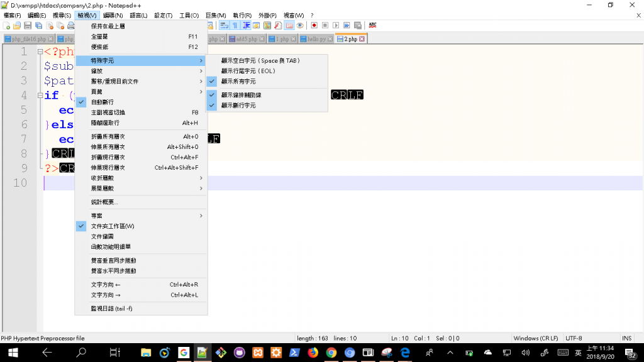Click the Save All toolbar icon
The height and width of the screenshot is (362, 644).
pyautogui.click(x=38, y=25)
